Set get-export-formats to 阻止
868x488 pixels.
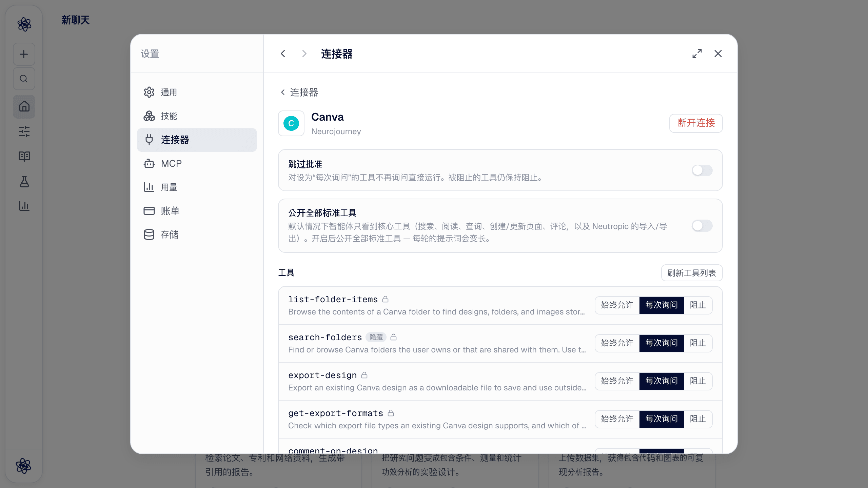[x=698, y=419]
